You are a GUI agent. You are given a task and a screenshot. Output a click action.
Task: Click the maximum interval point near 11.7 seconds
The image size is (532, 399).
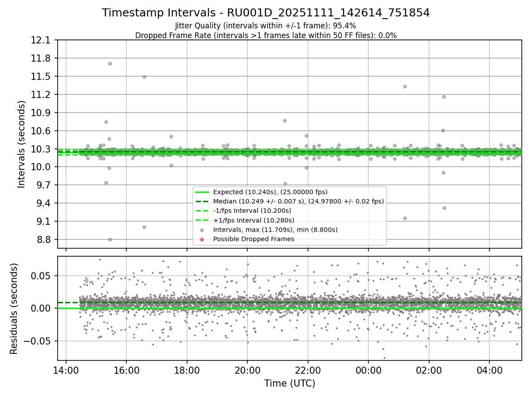110,63
